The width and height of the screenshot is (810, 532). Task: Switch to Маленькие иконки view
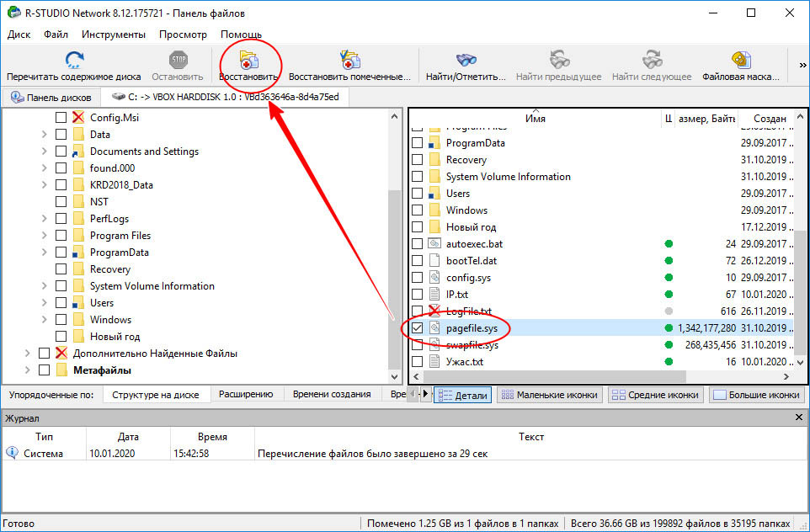[550, 395]
